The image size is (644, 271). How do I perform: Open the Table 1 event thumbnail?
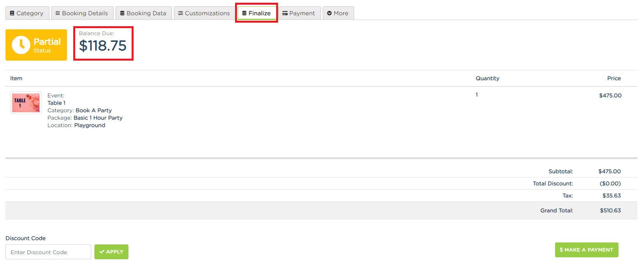(26, 103)
